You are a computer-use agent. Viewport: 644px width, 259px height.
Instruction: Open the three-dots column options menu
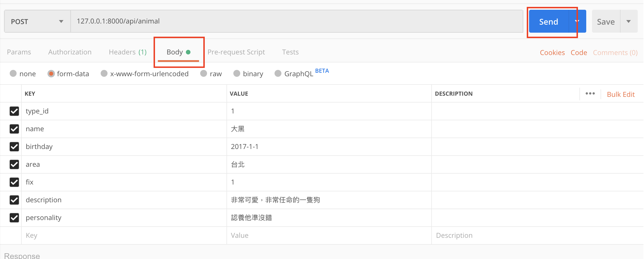click(590, 94)
